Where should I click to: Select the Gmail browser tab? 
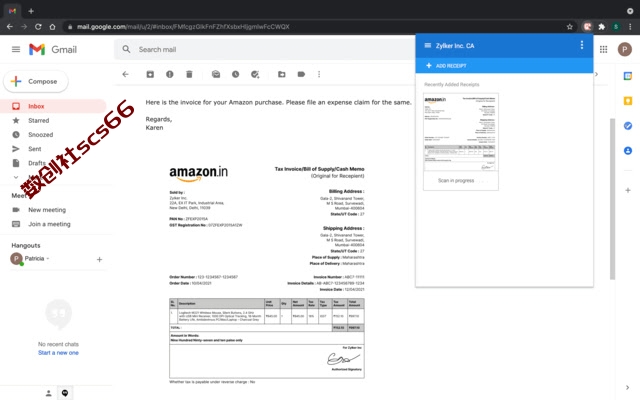[12, 11]
